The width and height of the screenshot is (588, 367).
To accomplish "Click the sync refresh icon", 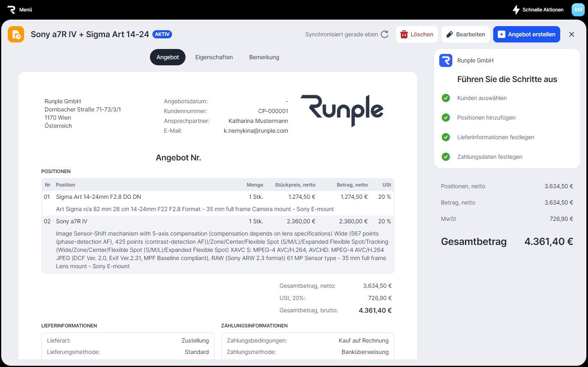I will point(385,34).
